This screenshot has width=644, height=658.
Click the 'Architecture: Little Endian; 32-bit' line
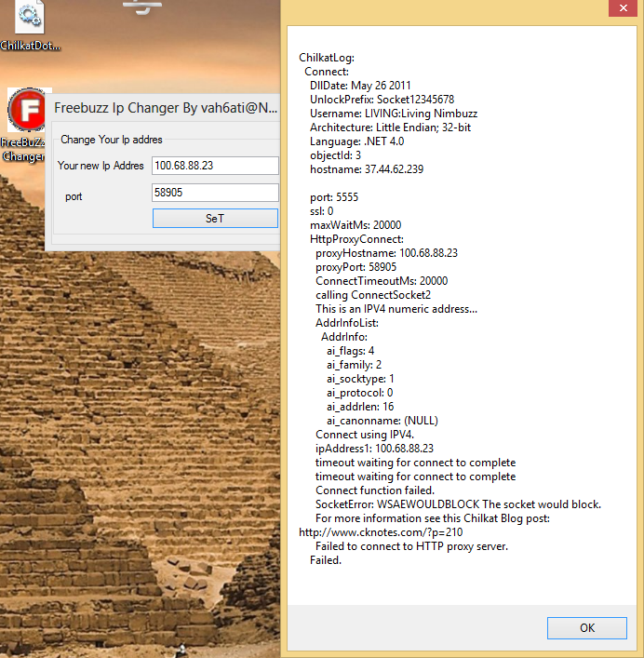(x=390, y=128)
